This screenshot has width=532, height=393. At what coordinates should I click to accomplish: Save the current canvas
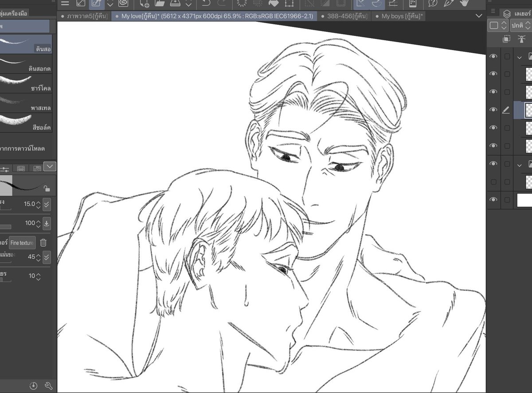point(175,3)
